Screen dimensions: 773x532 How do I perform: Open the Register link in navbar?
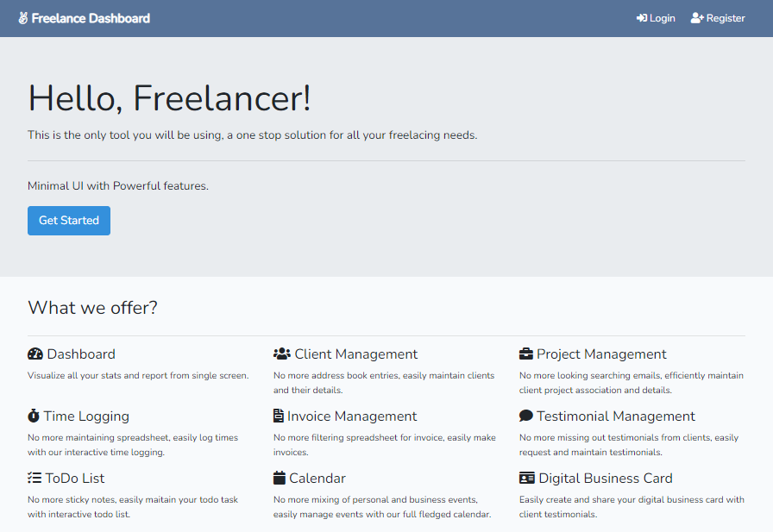(x=718, y=18)
